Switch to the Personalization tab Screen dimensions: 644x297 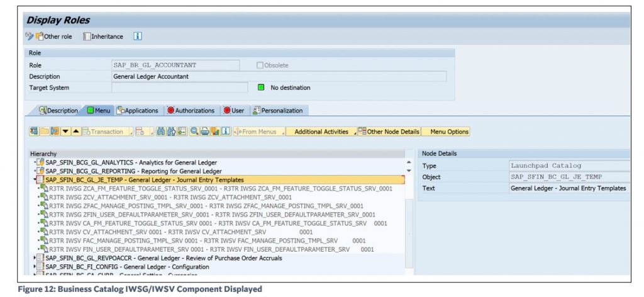coord(277,111)
